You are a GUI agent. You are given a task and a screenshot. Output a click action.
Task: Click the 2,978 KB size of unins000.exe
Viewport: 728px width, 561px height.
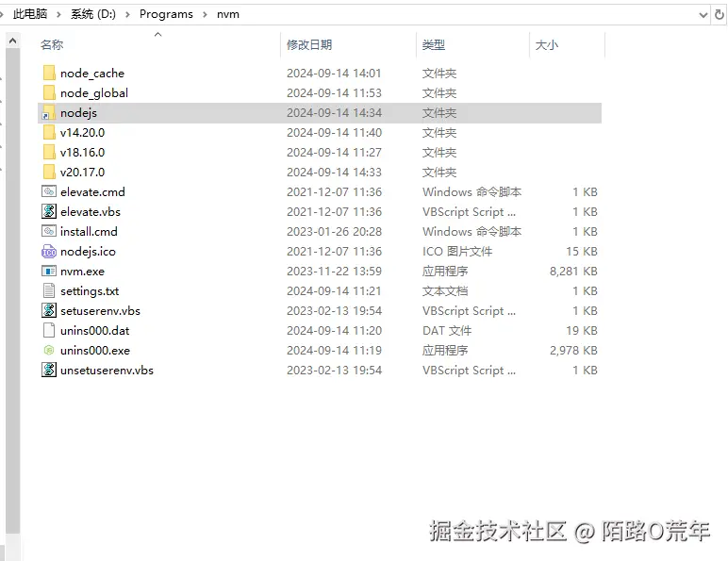pyautogui.click(x=573, y=351)
